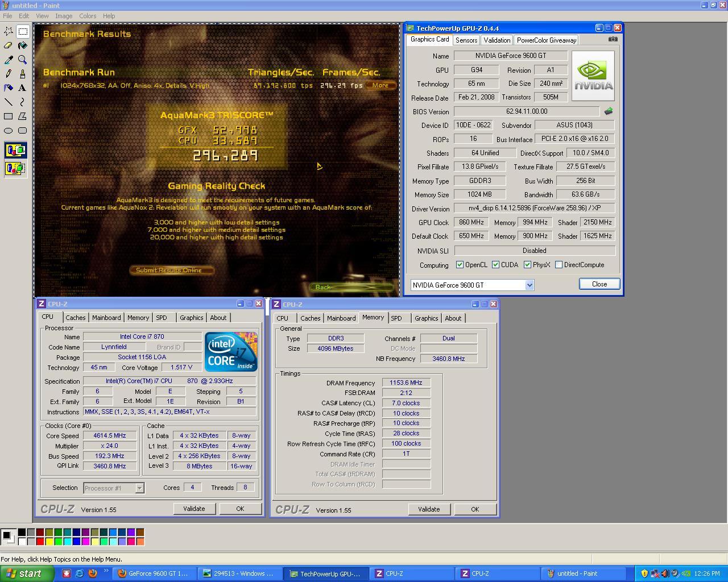Toggle the CUDA checkbox in GPU-Z

[495, 265]
